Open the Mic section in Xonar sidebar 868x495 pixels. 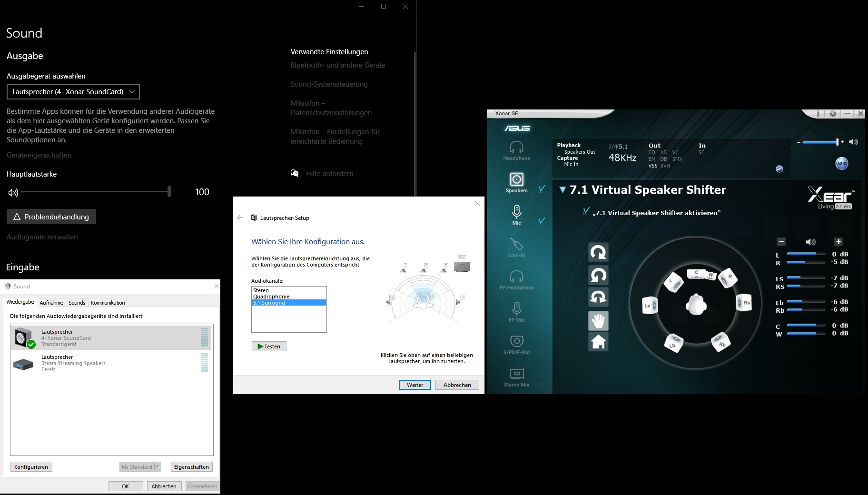tap(516, 211)
